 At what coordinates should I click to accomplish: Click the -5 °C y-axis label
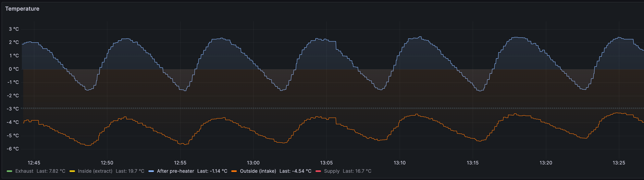click(x=13, y=136)
